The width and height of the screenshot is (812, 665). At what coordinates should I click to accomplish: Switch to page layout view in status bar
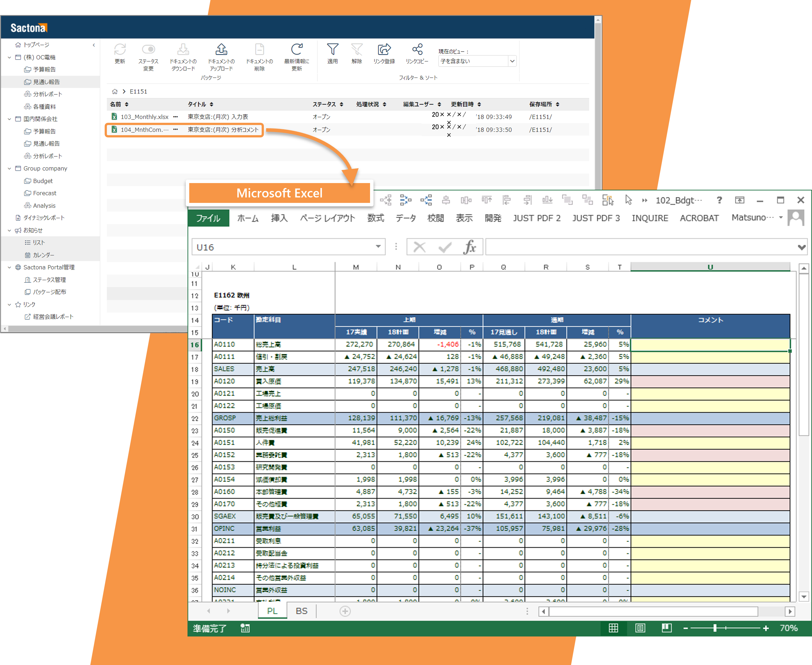click(640, 628)
